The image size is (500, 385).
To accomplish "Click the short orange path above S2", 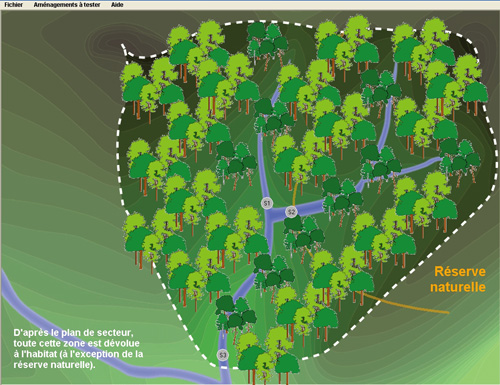I will click(295, 193).
